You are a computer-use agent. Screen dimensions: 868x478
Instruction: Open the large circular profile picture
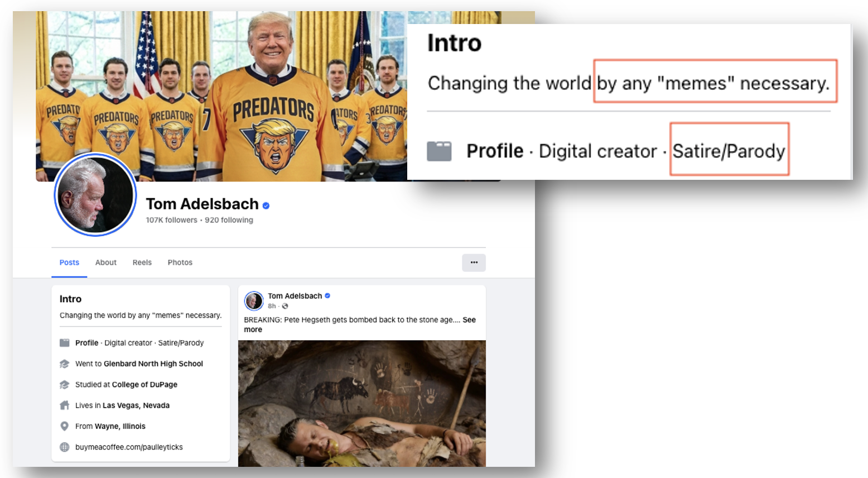[95, 195]
